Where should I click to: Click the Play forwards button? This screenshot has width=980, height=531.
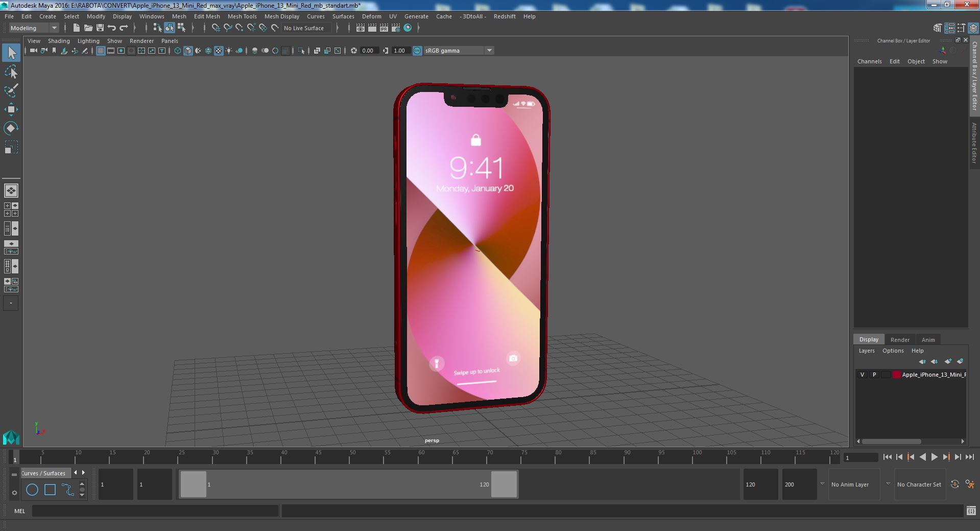point(934,457)
